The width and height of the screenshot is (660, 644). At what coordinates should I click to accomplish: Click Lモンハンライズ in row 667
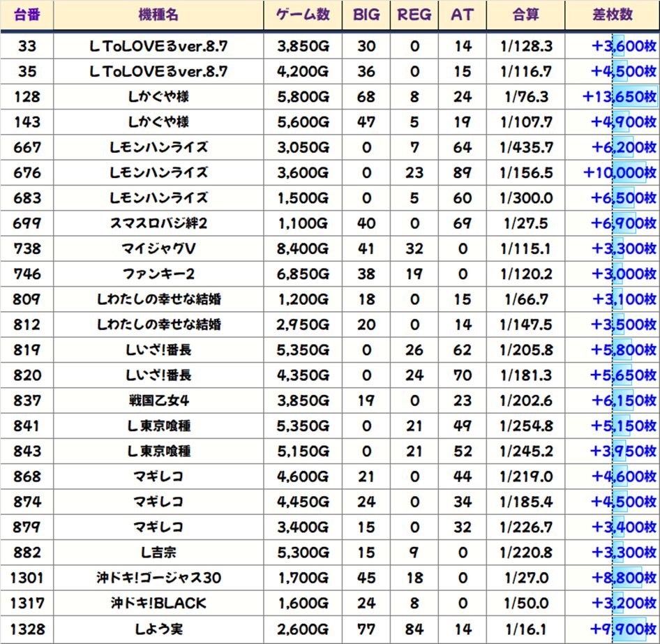[158, 147]
